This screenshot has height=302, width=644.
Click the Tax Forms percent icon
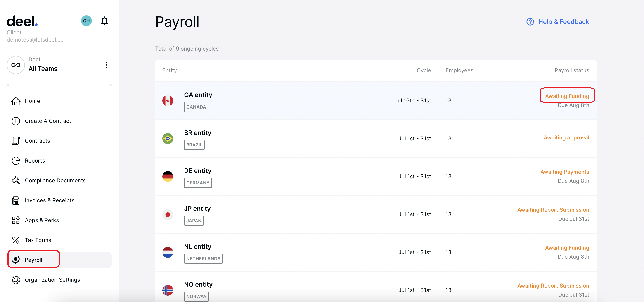pyautogui.click(x=16, y=240)
